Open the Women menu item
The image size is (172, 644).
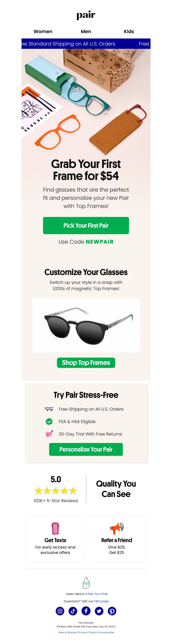(43, 31)
